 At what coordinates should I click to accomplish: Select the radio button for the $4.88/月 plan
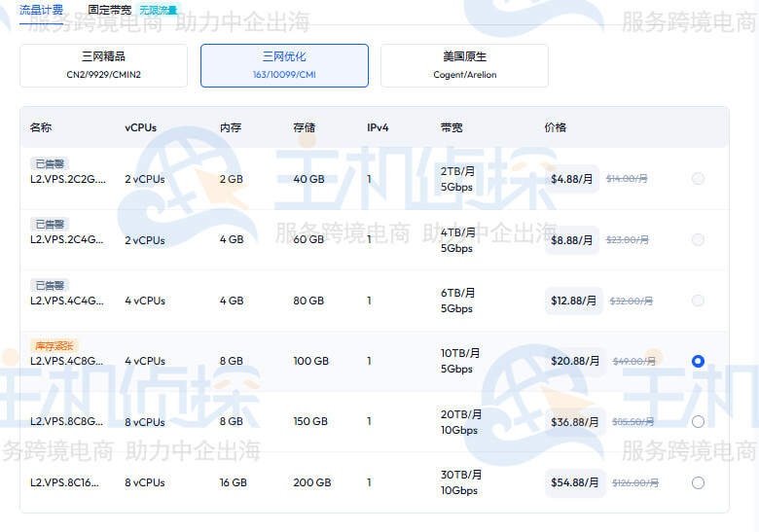[x=698, y=179]
